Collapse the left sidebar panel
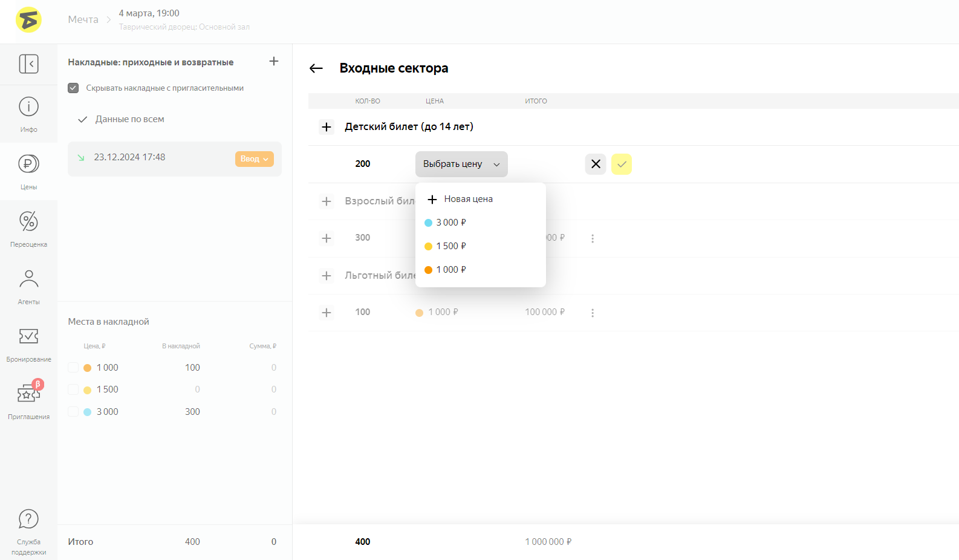Viewport: 959px width, 560px height. click(28, 63)
